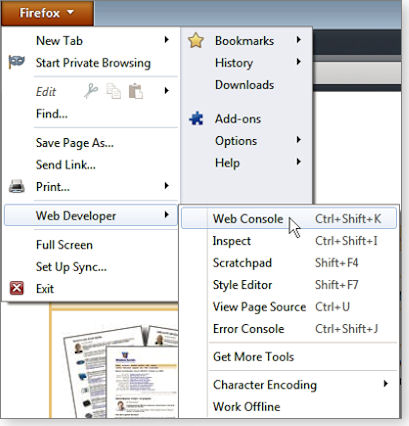
Task: Expand the New Tab submenu arrow
Action: coord(167,40)
